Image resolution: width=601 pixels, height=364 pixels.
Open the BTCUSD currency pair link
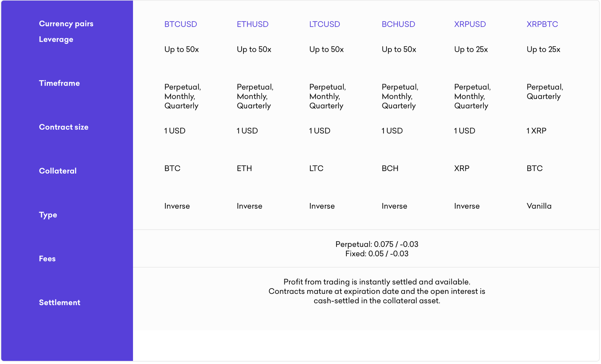tap(181, 24)
